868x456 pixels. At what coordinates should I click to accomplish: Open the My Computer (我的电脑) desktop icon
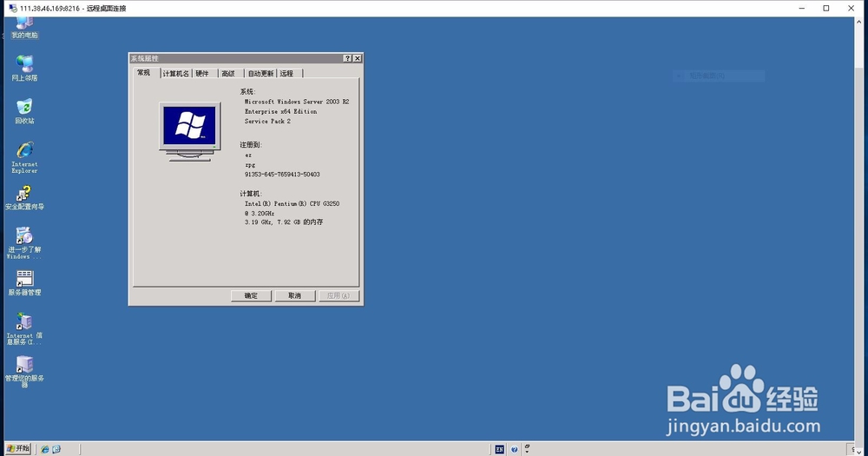click(24, 28)
